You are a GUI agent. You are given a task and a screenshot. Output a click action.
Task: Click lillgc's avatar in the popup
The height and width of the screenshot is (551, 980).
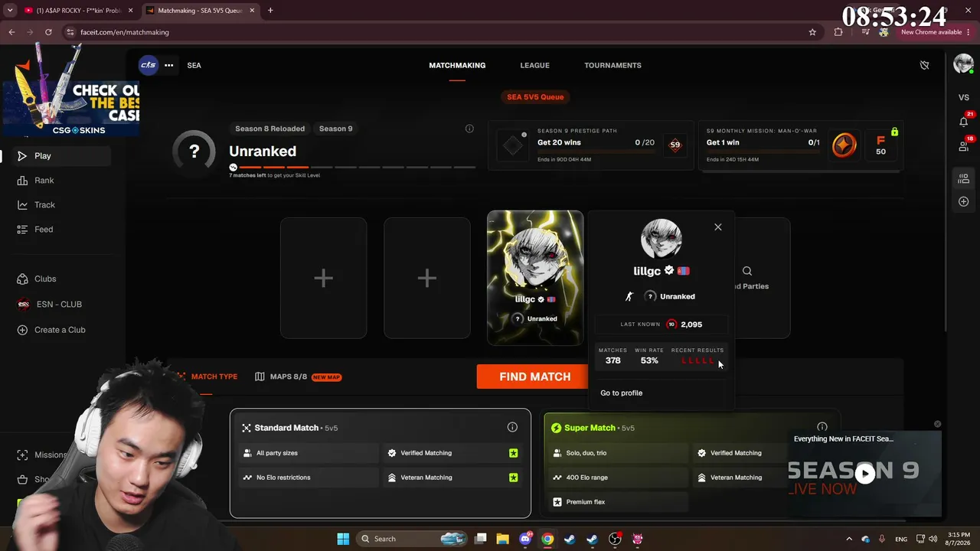tap(661, 238)
